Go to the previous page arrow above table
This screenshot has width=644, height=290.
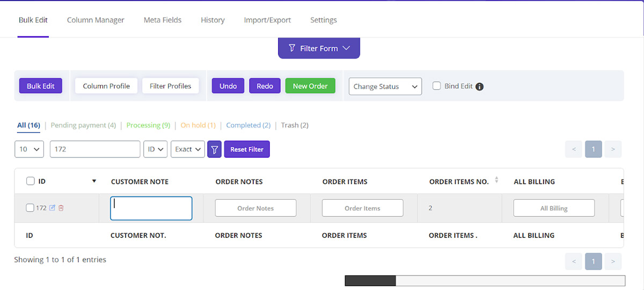(574, 149)
